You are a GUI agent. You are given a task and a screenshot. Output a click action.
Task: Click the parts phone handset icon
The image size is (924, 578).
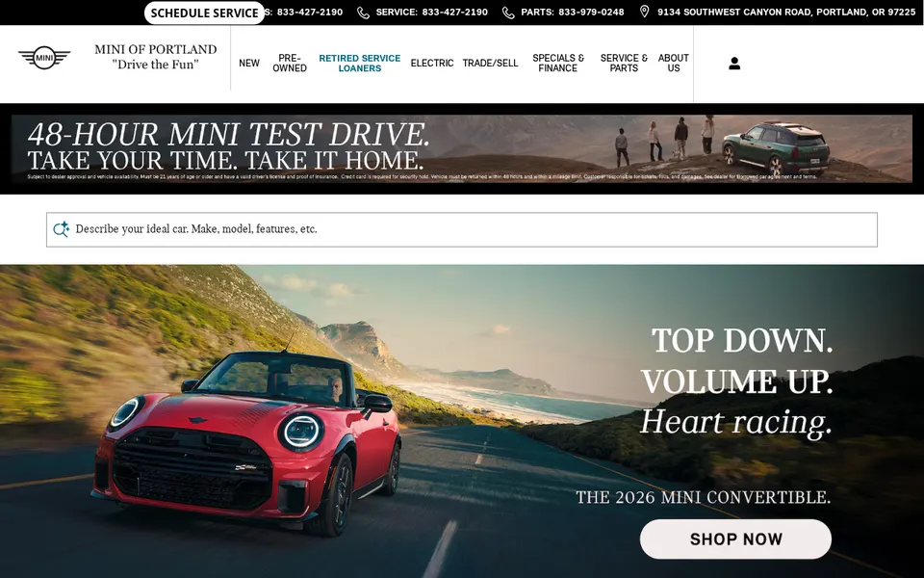pos(508,13)
